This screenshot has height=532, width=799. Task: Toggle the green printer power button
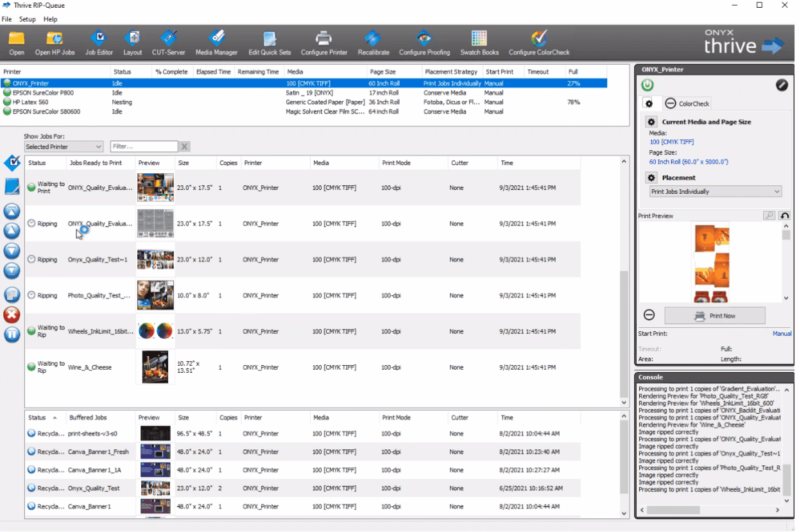647,85
